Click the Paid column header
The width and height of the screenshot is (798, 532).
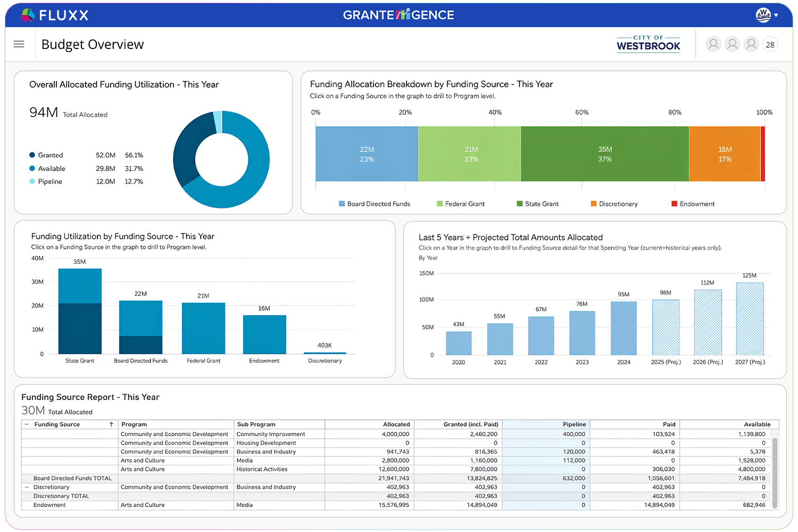click(x=635, y=424)
